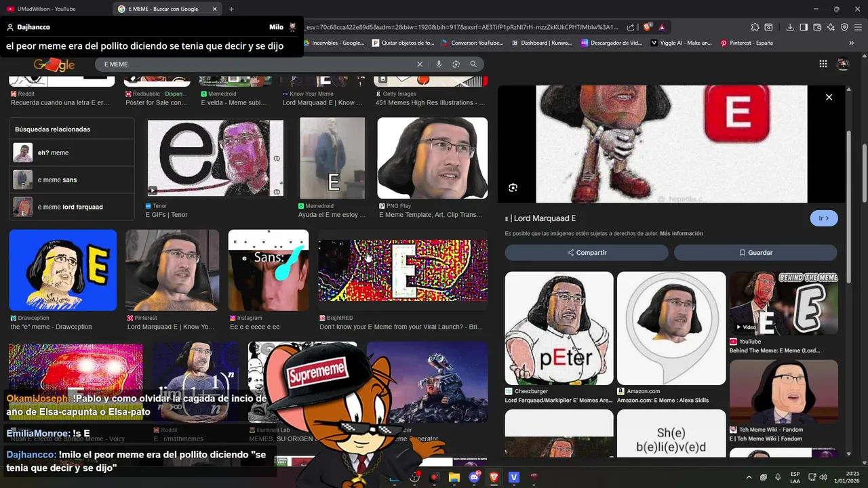
Task: Select related search 'eh? meme'
Action: click(72, 152)
